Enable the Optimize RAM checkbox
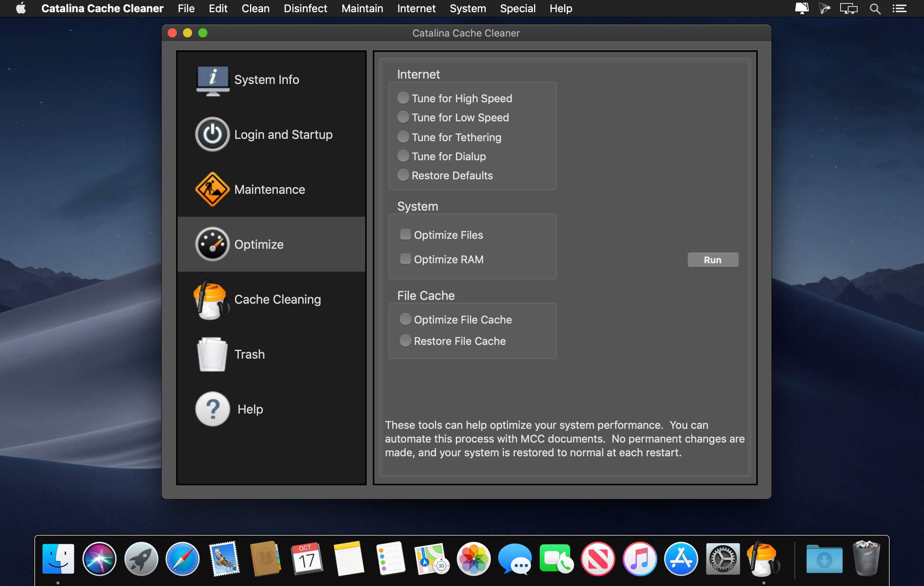 pyautogui.click(x=405, y=259)
